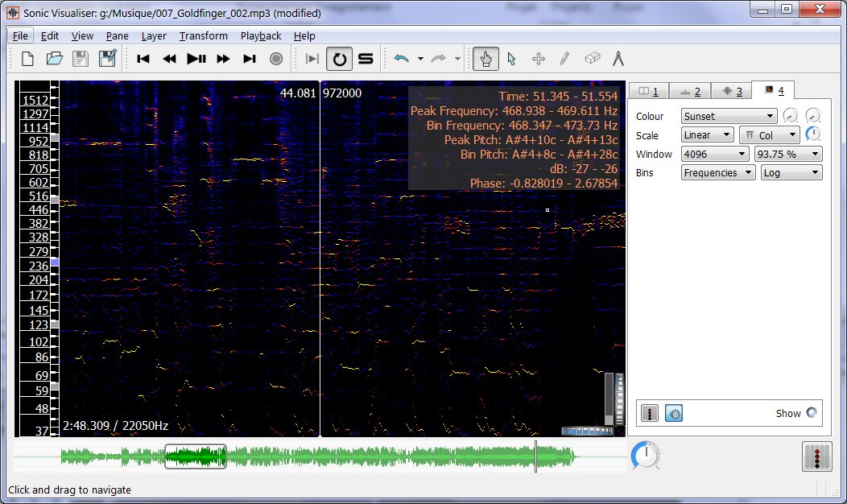Open a file with the folder icon

click(54, 58)
